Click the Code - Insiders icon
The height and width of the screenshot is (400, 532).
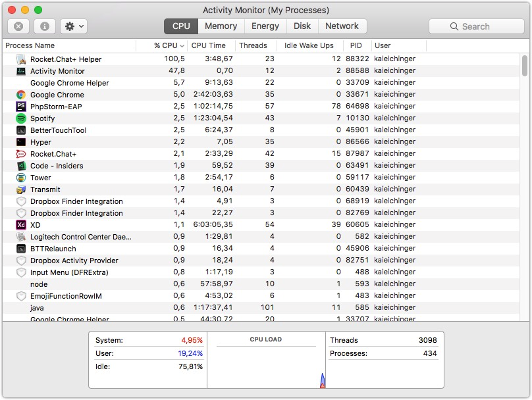coord(21,166)
